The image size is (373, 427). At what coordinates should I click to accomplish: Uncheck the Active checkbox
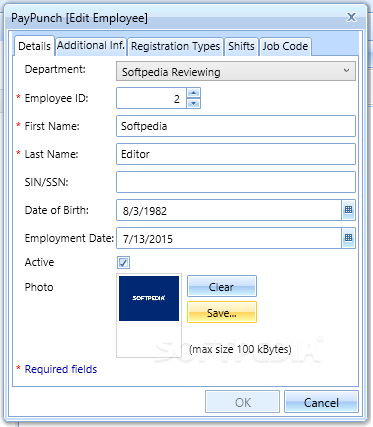click(x=123, y=263)
